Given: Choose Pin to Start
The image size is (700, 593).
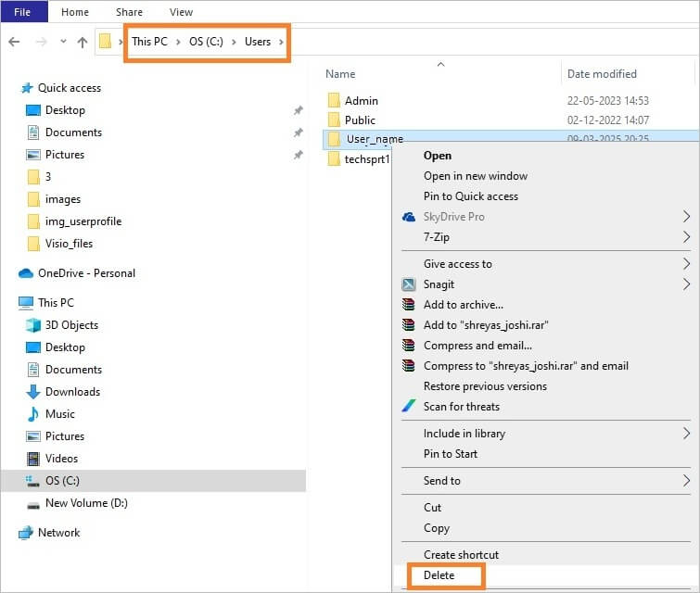Looking at the screenshot, I should [451, 454].
